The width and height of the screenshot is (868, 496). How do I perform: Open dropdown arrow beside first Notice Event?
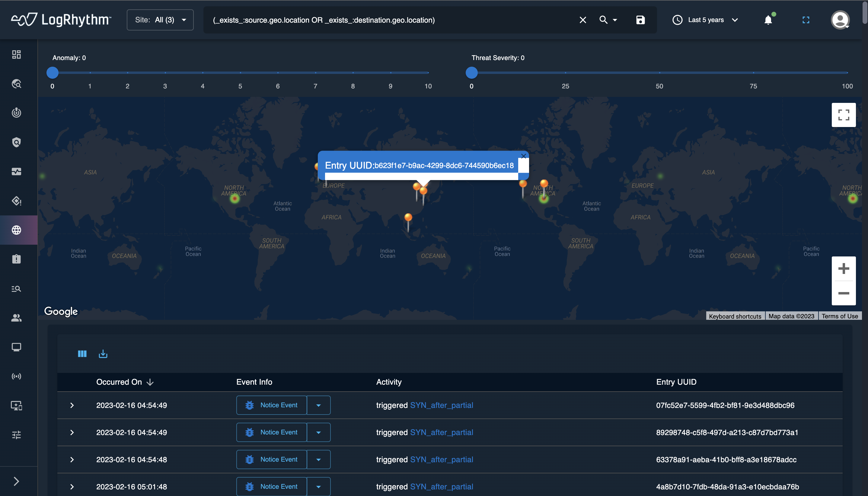point(318,405)
